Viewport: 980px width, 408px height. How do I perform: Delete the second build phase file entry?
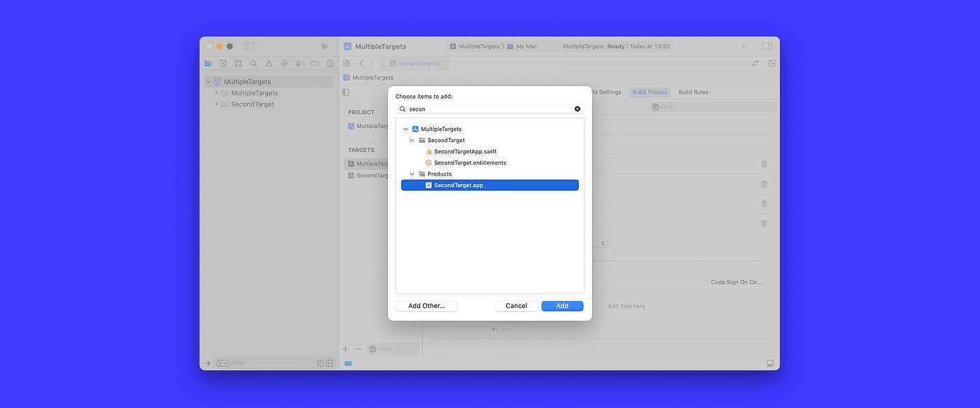[764, 183]
